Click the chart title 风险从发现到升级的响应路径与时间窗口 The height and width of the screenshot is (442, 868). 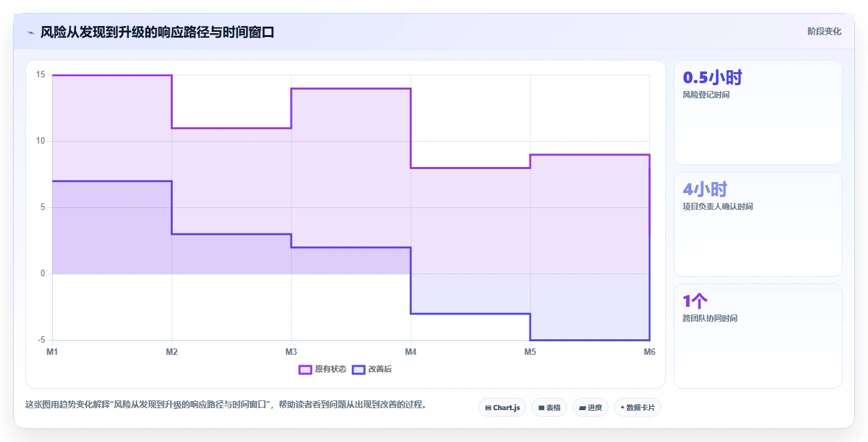(157, 32)
